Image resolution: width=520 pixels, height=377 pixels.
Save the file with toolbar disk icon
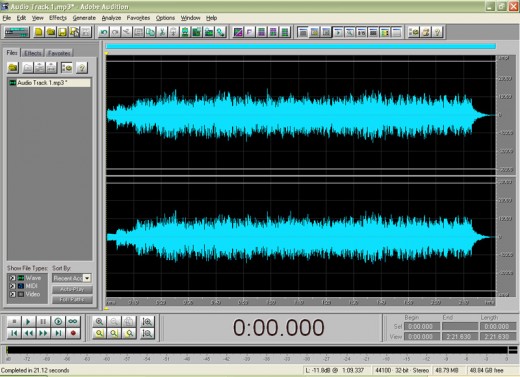pos(62,32)
